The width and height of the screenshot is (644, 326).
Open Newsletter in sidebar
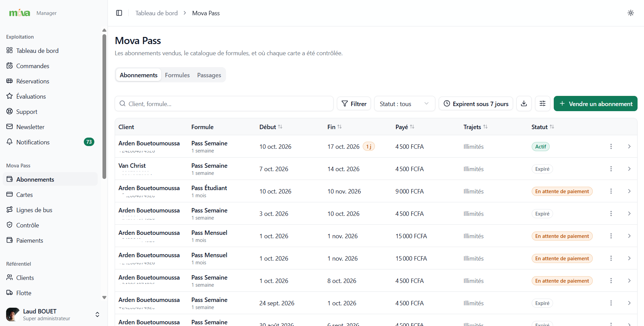point(50,127)
